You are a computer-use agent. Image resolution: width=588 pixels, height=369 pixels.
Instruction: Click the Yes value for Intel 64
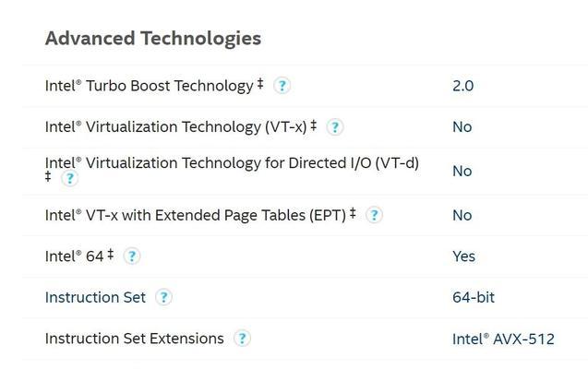(x=464, y=256)
